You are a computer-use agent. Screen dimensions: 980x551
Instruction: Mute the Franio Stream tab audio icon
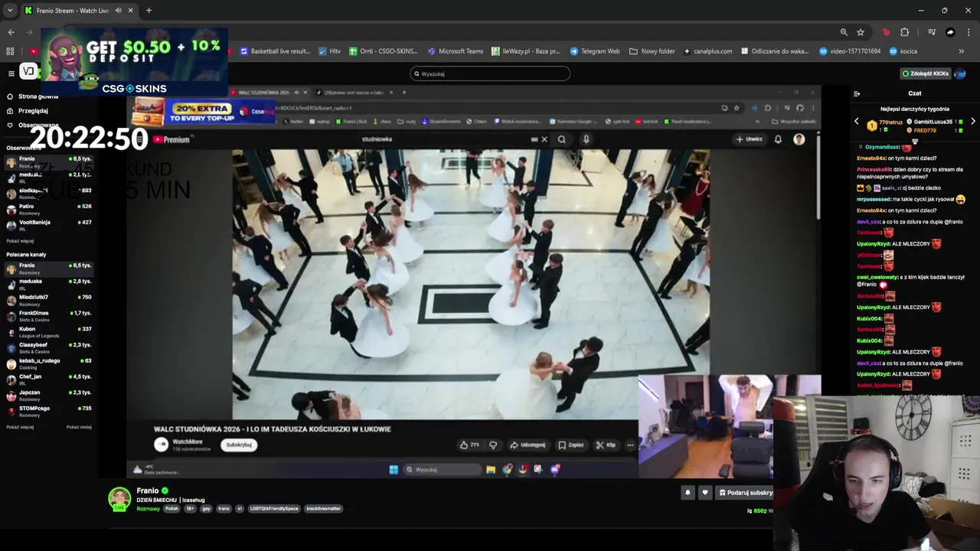pos(119,11)
